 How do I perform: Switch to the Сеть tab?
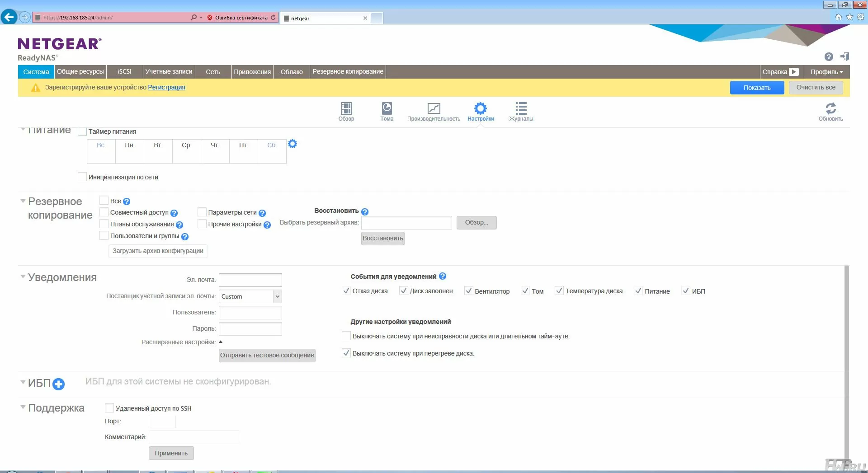click(x=213, y=72)
